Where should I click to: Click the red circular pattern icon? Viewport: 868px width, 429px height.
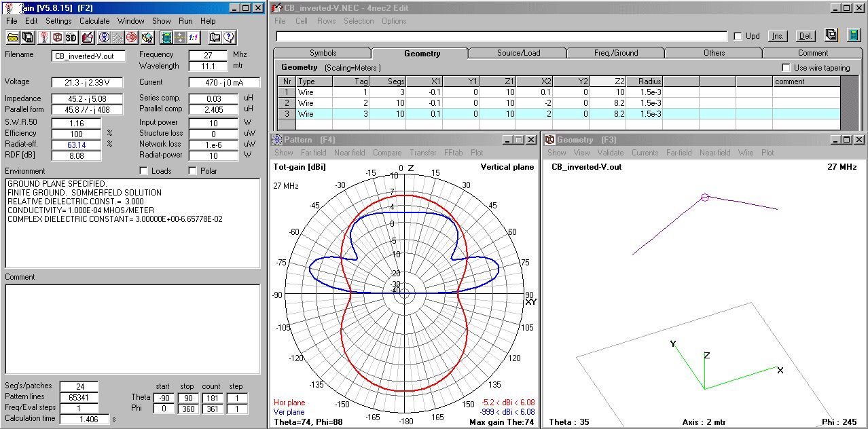coord(131,37)
